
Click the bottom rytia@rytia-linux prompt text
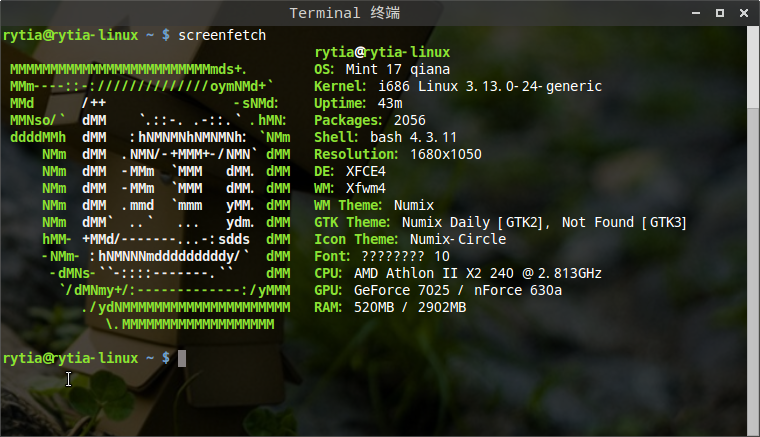(70, 359)
